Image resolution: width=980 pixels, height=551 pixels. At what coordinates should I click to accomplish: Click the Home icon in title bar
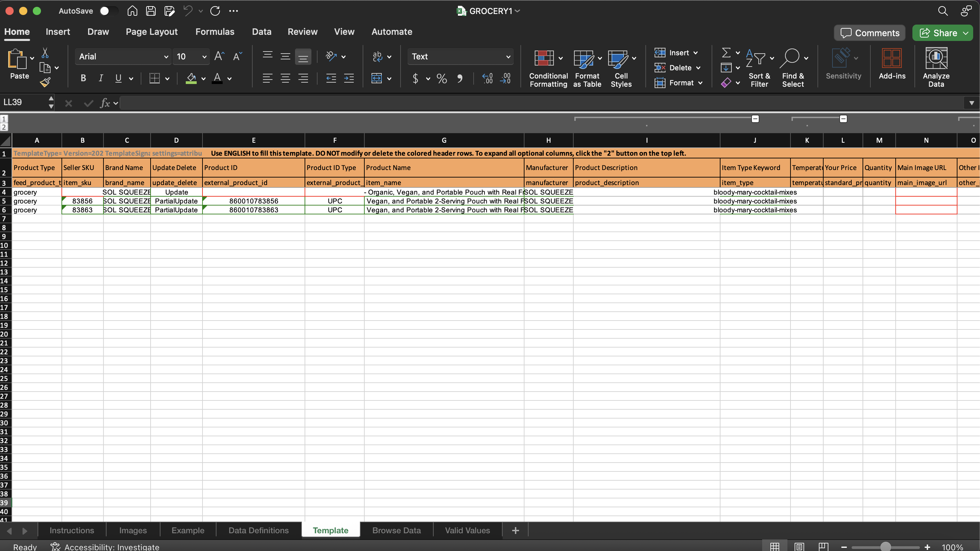click(132, 11)
